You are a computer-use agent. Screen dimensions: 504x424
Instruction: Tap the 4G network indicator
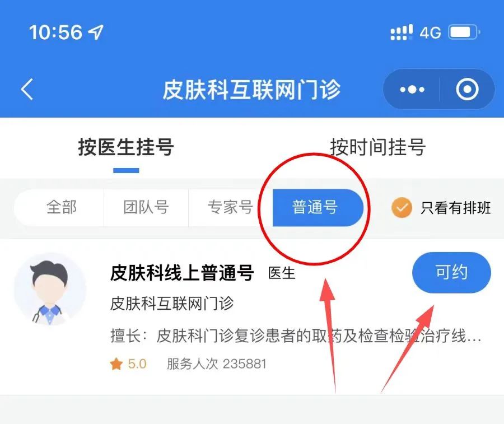pos(431,33)
